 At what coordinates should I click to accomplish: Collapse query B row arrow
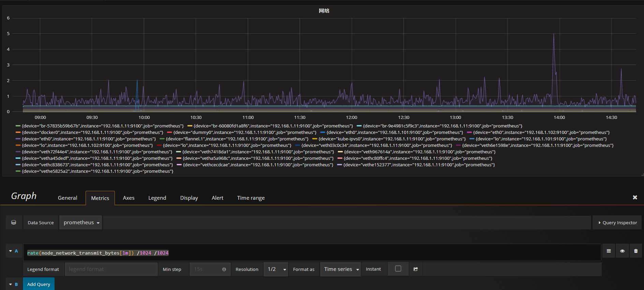coord(10,284)
